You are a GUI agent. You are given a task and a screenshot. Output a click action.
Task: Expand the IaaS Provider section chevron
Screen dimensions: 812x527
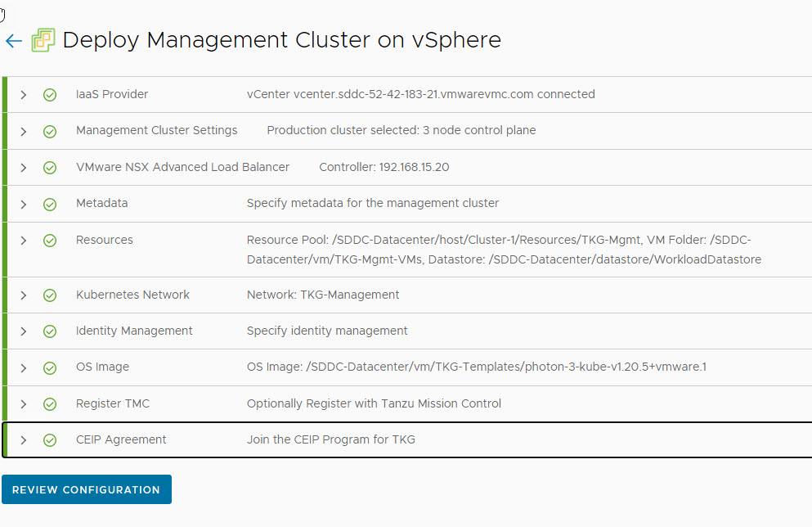click(x=24, y=95)
